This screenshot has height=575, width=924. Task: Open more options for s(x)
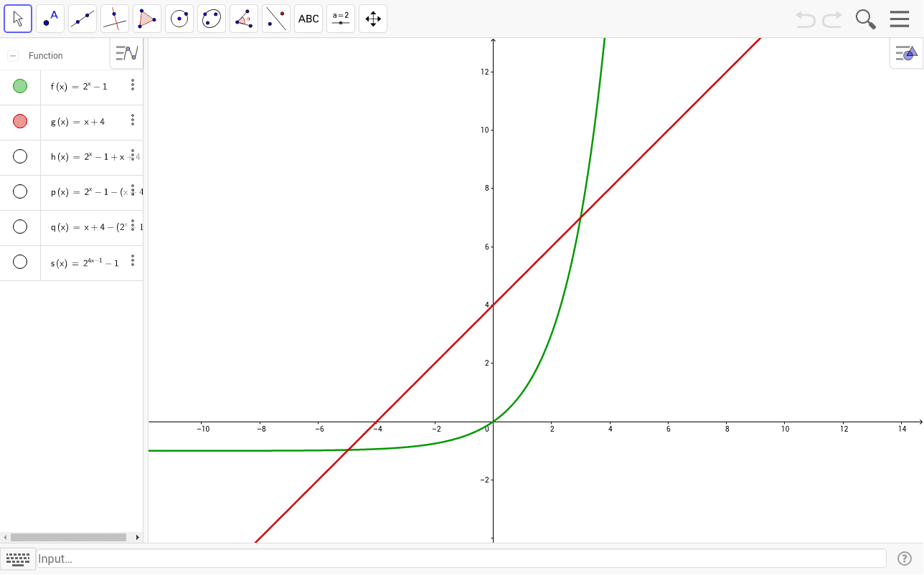click(x=133, y=261)
